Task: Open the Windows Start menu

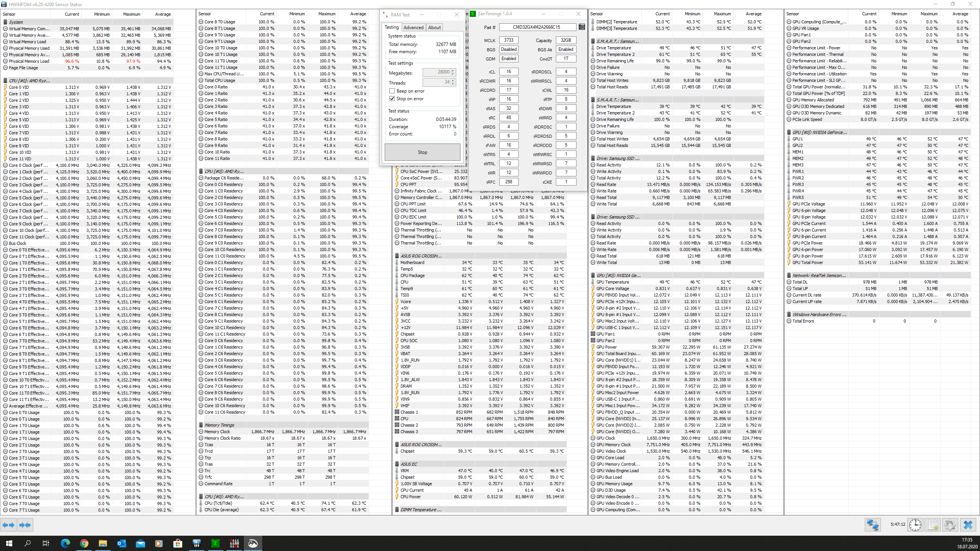Action: [9, 543]
